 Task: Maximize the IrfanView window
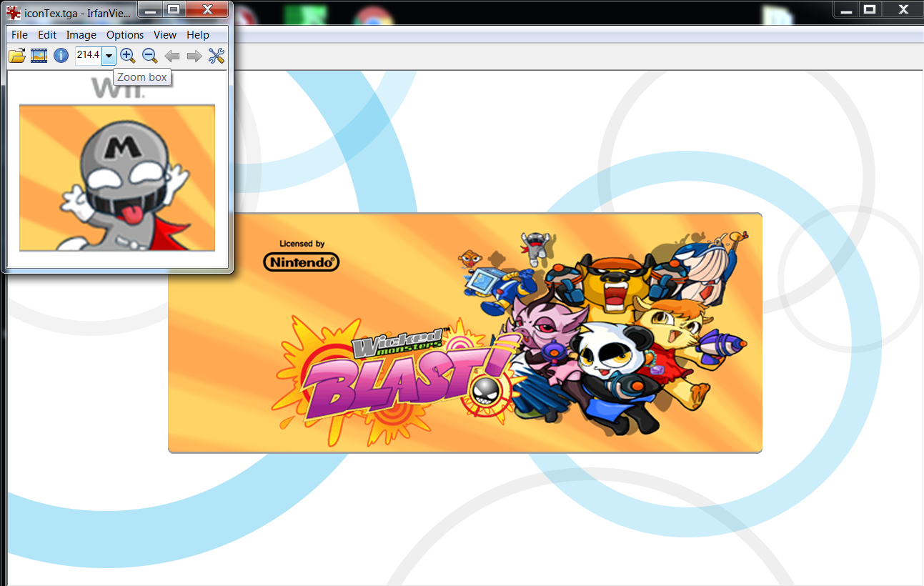coord(172,10)
